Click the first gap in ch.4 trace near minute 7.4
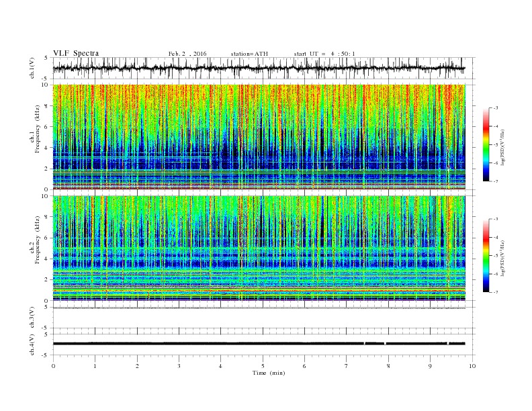This screenshot has width=532, height=411. [365, 344]
